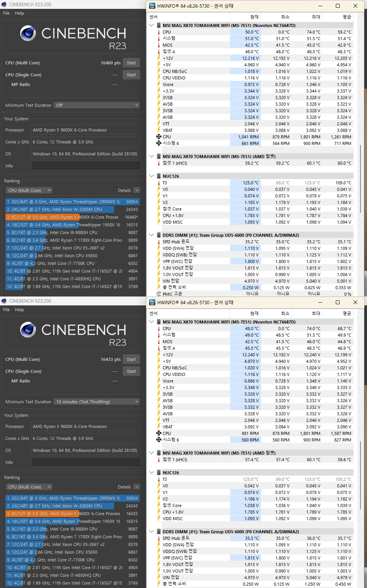Click Cinebench title bar icon in 16433 pts window

4,301
